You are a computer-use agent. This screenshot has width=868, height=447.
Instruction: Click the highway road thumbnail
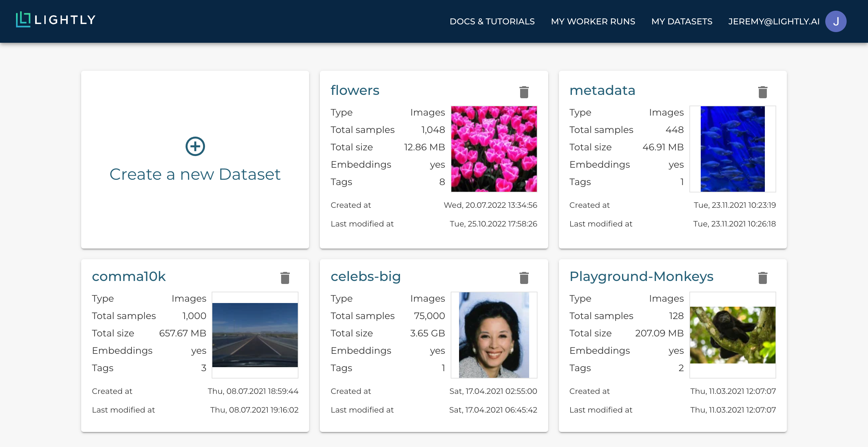pyautogui.click(x=255, y=335)
